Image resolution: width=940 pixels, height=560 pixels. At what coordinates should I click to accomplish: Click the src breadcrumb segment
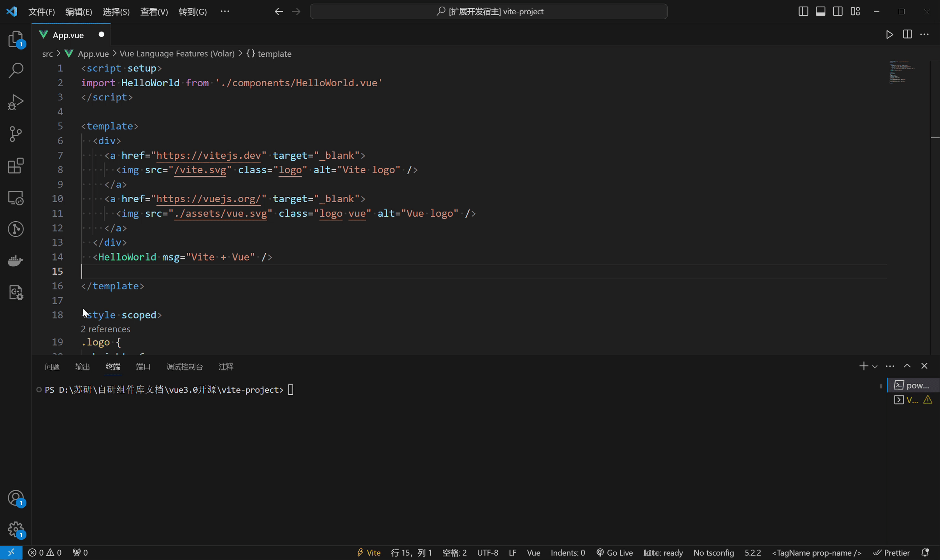47,54
